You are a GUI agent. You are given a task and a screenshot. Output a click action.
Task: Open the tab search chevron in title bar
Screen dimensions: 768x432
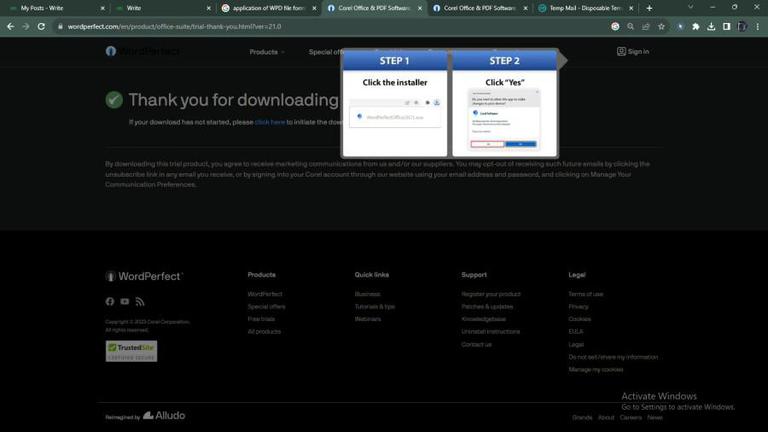691,7
